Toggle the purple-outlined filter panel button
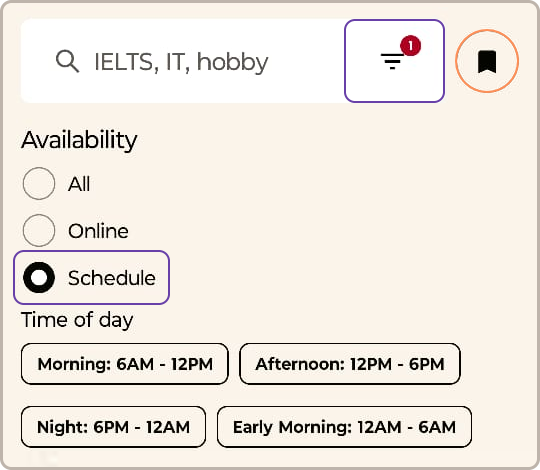Viewport: 540px width, 470px height. (x=394, y=61)
